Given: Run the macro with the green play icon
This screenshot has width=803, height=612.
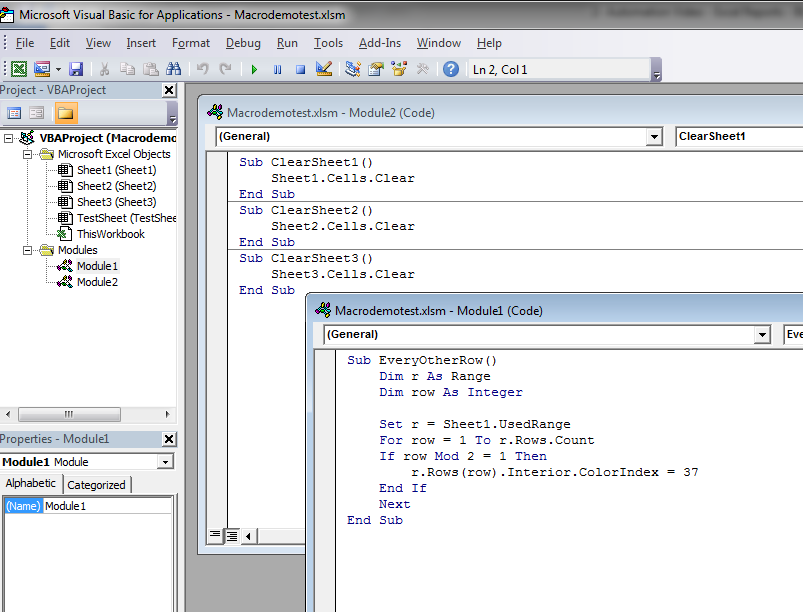Looking at the screenshot, I should tap(254, 69).
